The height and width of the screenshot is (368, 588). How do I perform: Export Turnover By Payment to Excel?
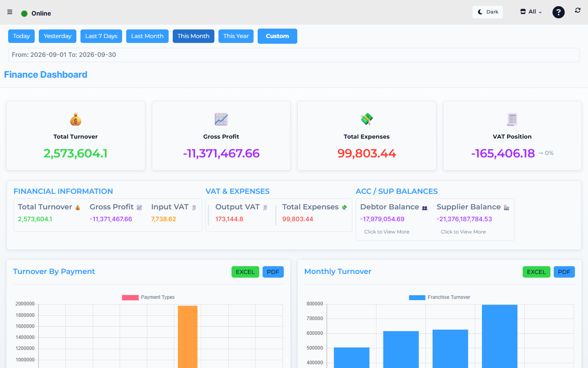(245, 272)
